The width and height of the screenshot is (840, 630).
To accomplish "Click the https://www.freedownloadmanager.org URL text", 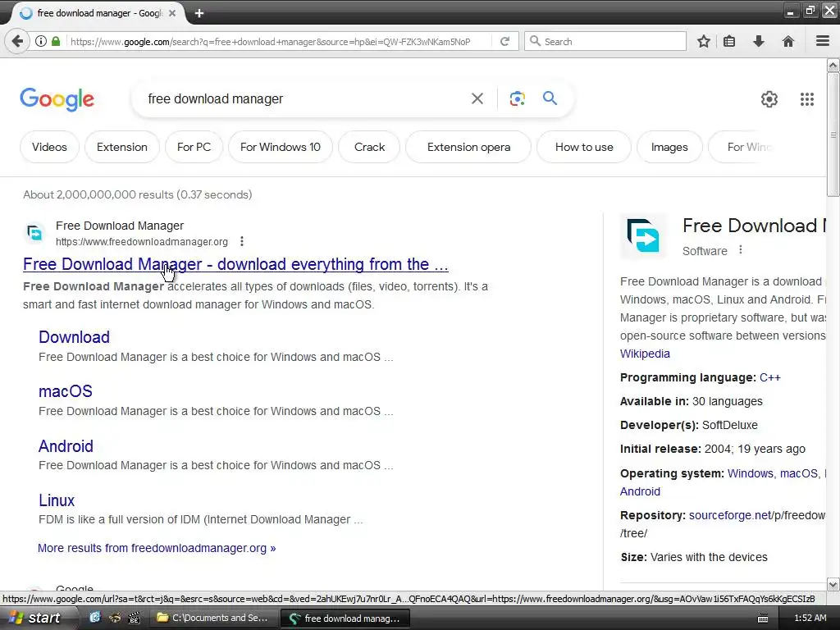I will click(142, 242).
